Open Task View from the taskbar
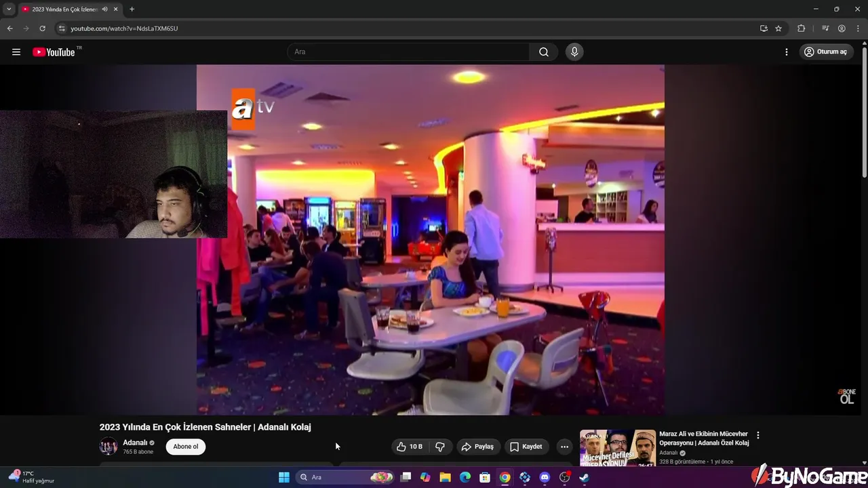Screen dimensions: 868x488 coord(406,477)
